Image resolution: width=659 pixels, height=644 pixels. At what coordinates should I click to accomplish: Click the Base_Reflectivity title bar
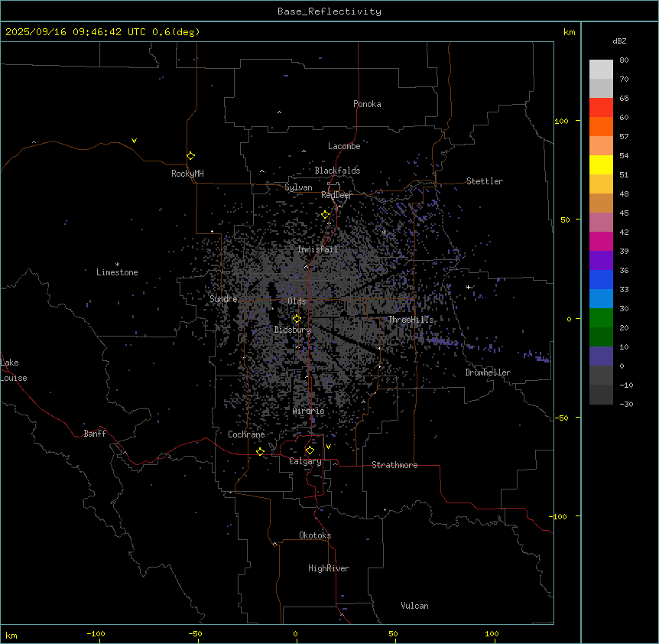(329, 11)
